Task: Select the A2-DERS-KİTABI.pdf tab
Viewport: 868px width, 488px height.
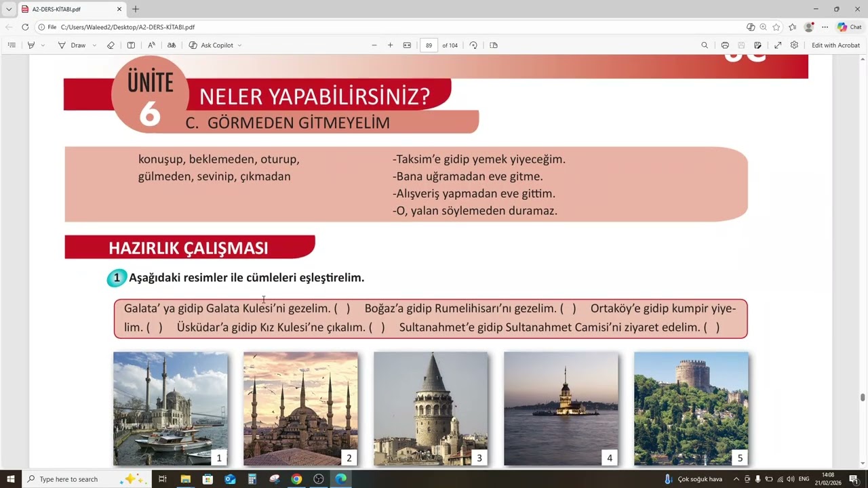Action: coord(71,9)
